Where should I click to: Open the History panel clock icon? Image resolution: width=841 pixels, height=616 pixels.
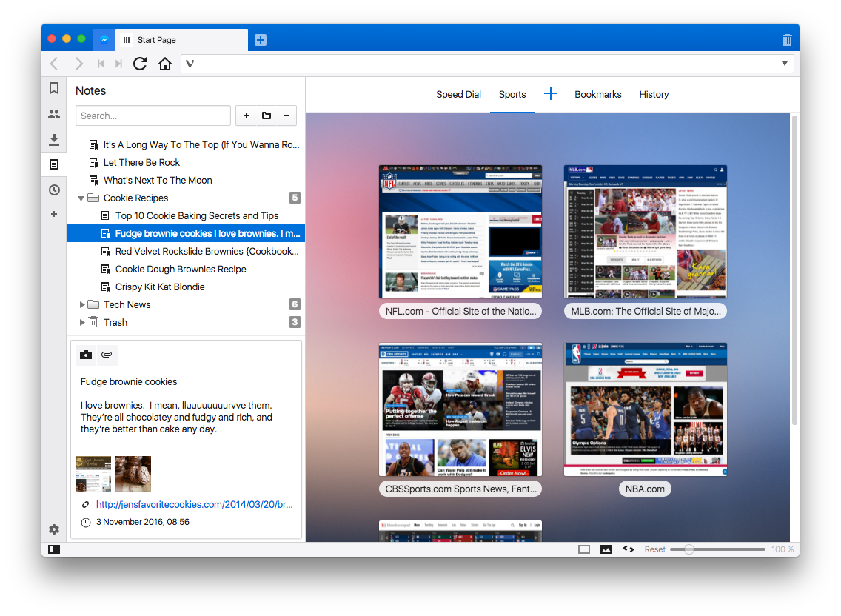pos(53,190)
